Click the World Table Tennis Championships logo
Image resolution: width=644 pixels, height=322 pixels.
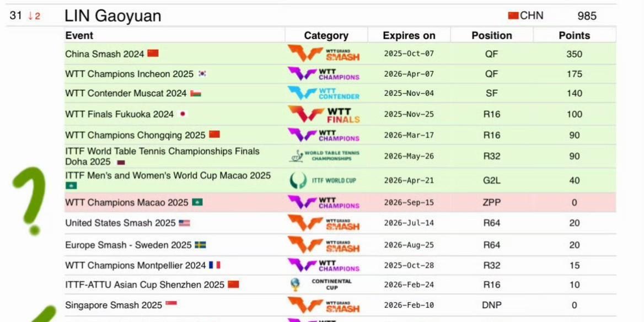coord(324,155)
